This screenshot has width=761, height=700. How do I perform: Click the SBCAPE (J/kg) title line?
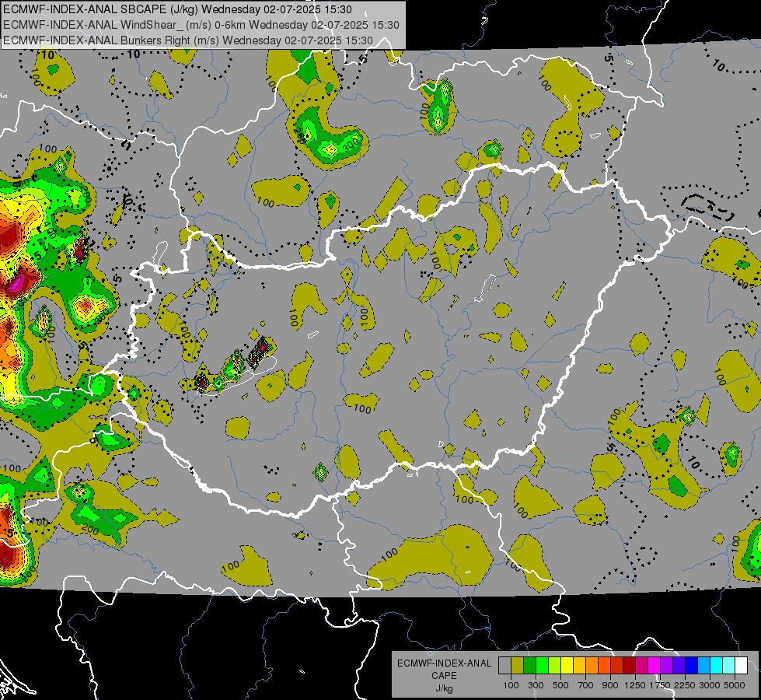point(178,9)
